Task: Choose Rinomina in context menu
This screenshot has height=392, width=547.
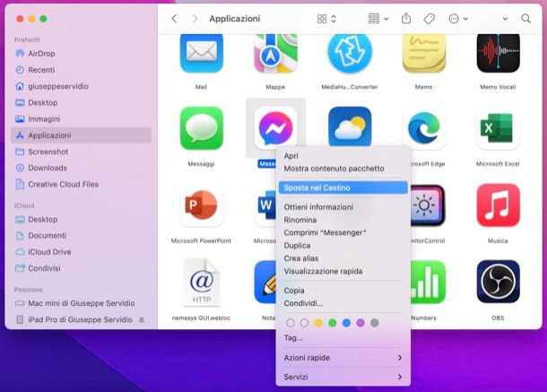Action: pos(343,220)
